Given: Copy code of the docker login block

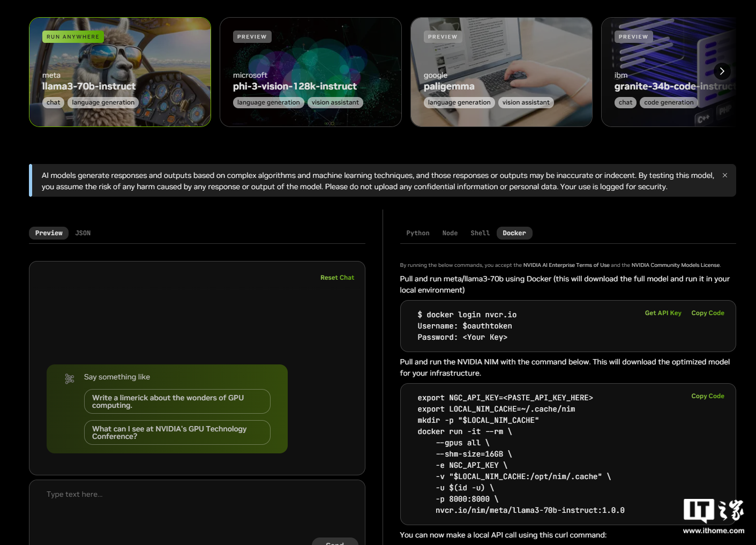Looking at the screenshot, I should 708,313.
